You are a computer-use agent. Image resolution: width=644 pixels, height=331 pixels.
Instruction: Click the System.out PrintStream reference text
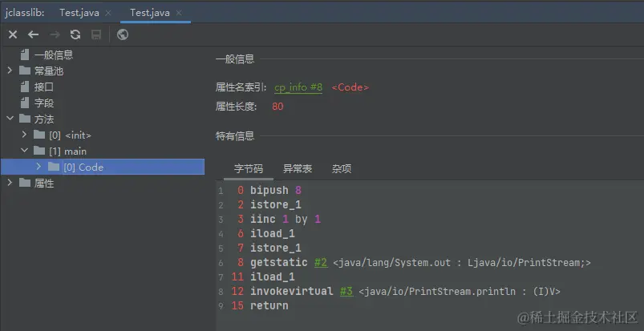point(462,263)
